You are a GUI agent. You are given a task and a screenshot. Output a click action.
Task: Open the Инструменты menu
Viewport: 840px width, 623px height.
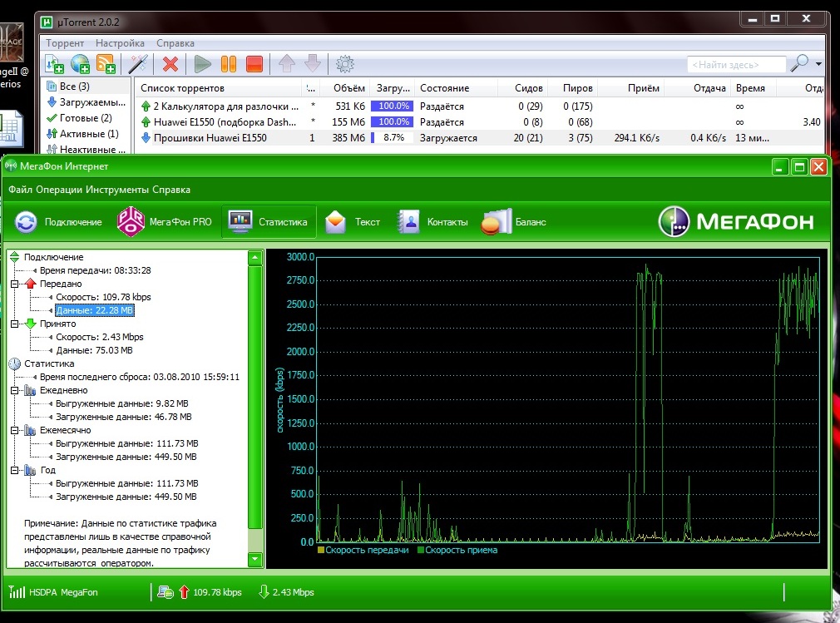coord(117,190)
